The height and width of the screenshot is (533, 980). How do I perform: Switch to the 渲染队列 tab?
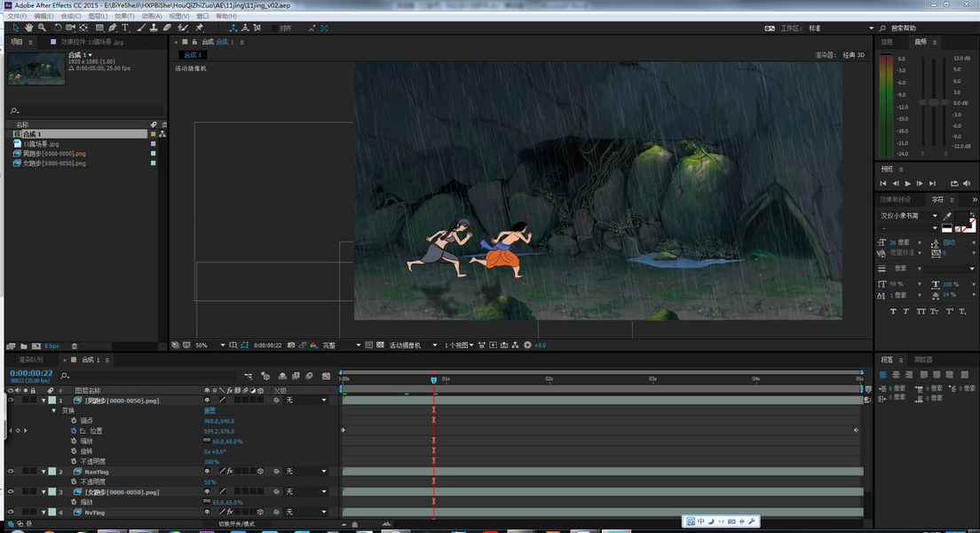30,360
